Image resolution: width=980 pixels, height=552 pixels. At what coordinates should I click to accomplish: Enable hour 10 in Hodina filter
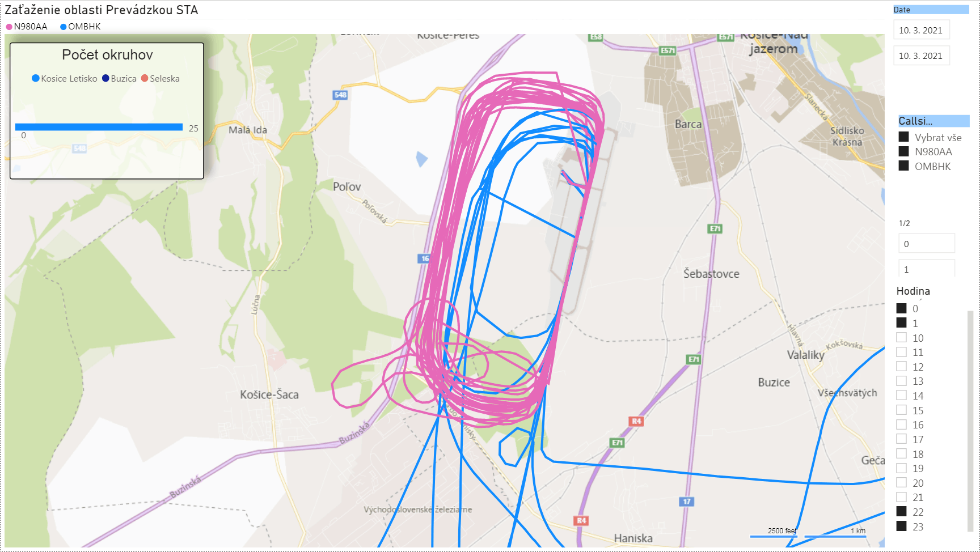(x=902, y=337)
